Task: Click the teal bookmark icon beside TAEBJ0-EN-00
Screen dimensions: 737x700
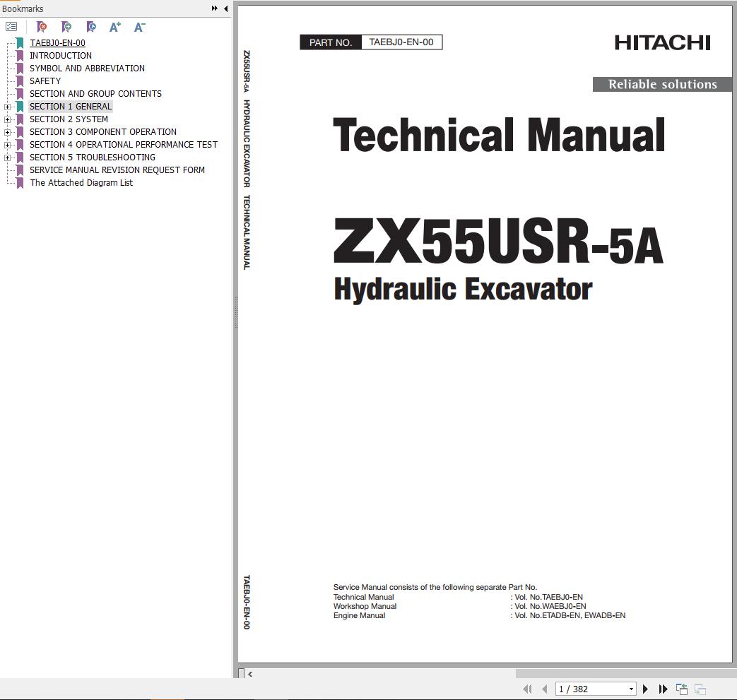Action: (20, 43)
